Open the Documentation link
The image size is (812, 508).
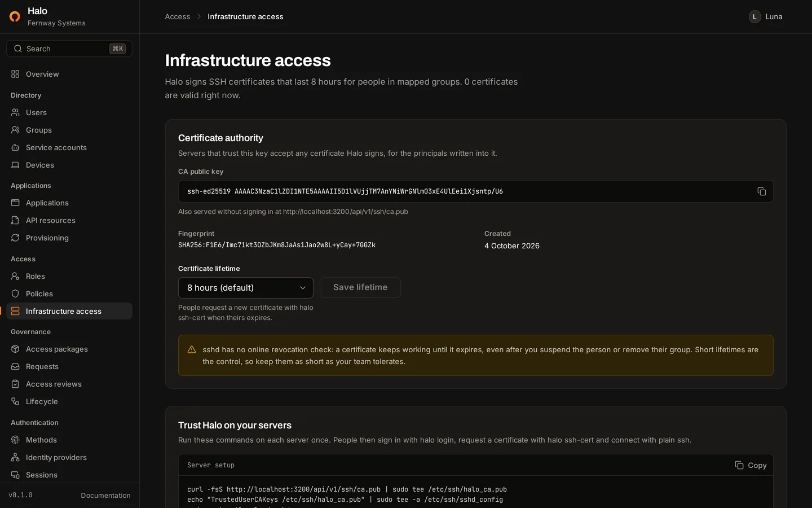click(x=105, y=495)
